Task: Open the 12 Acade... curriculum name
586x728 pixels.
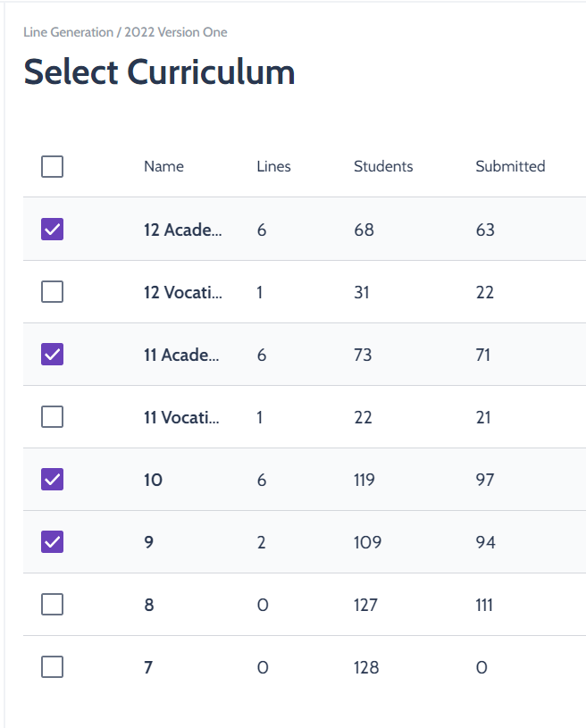Action: point(182,230)
